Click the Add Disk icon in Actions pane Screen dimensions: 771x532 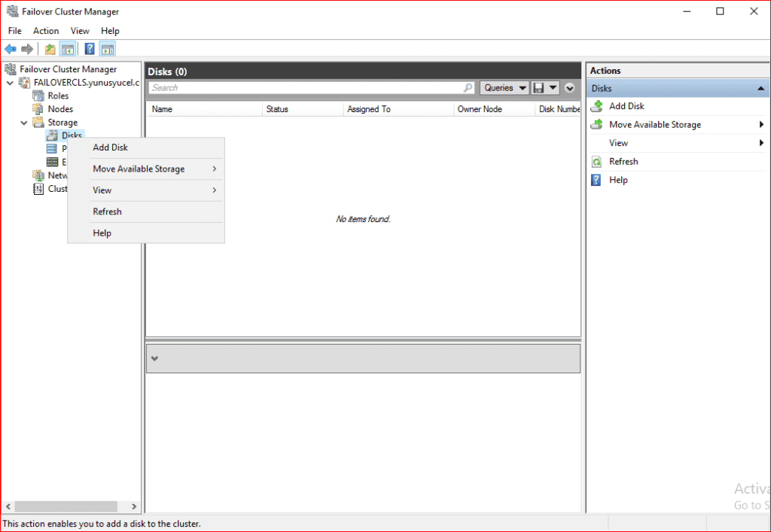[x=596, y=106]
